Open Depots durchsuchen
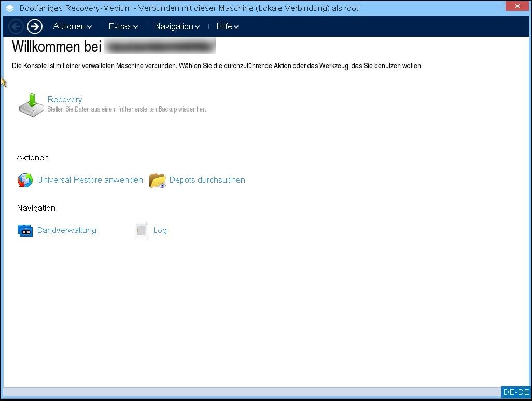 [207, 180]
